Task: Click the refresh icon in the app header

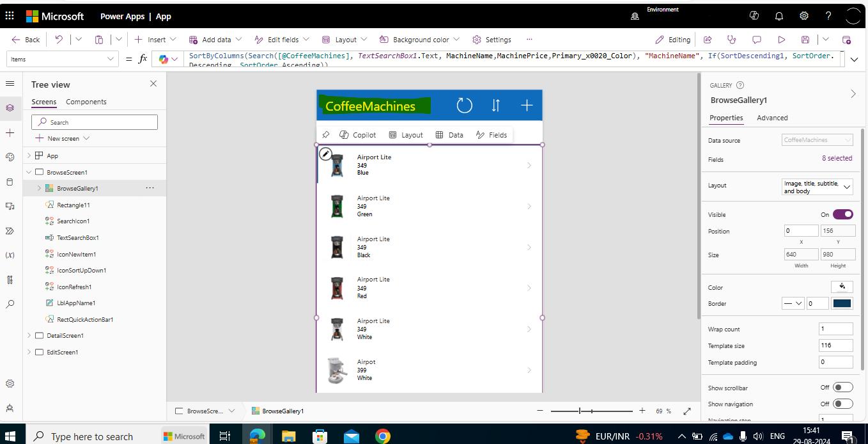Action: [x=464, y=106]
